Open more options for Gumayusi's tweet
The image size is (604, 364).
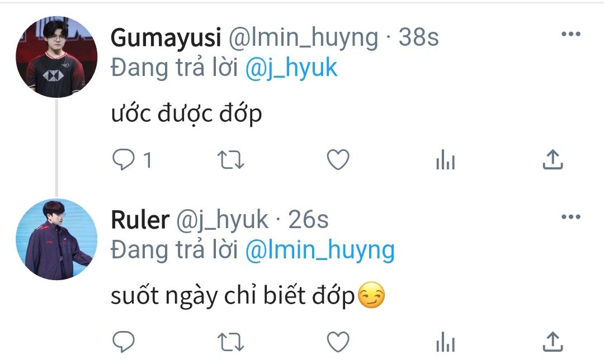(x=570, y=35)
